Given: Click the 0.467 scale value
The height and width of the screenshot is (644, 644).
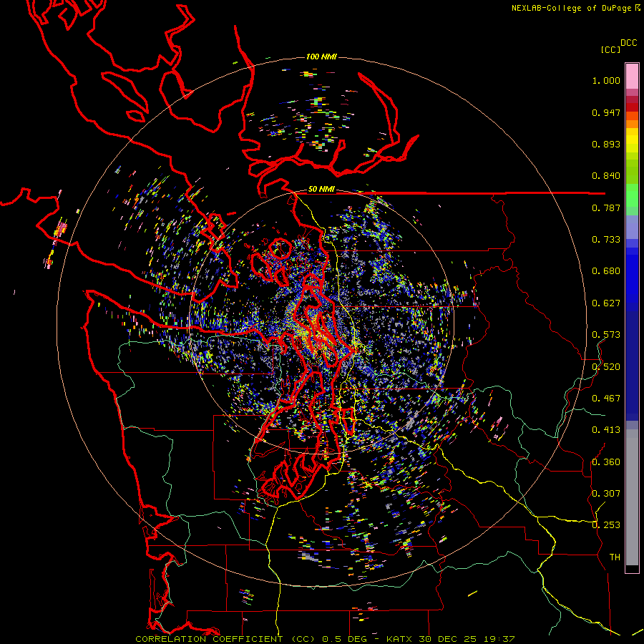Looking at the screenshot, I should pyautogui.click(x=606, y=399).
